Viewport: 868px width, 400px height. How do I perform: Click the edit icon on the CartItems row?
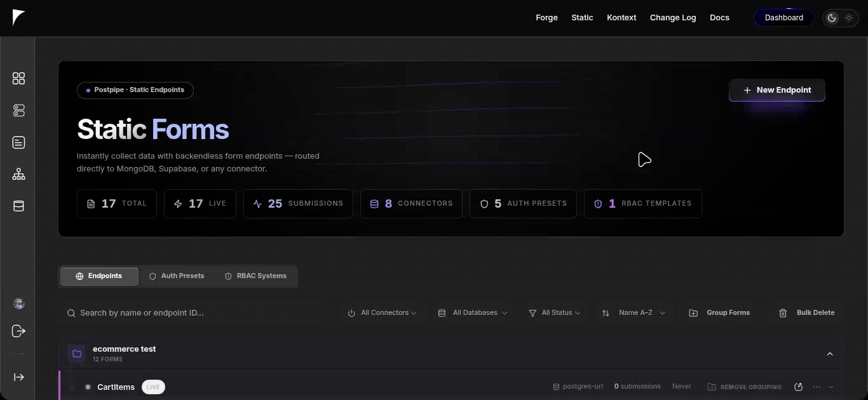tap(799, 387)
